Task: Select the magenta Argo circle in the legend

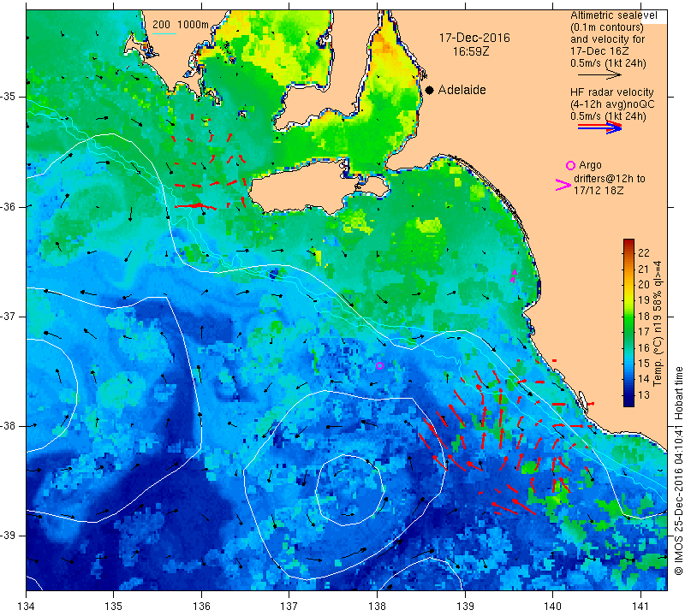Action: click(x=570, y=165)
